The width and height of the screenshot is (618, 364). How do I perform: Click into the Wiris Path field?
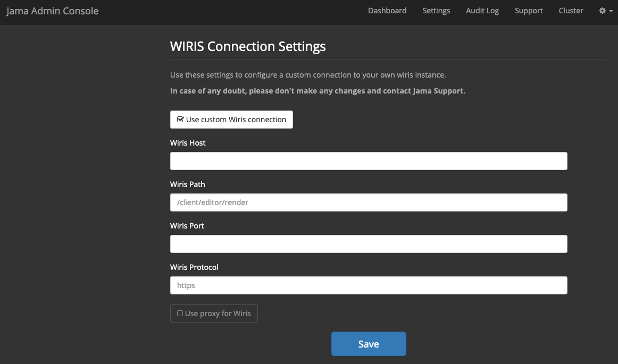[369, 202]
